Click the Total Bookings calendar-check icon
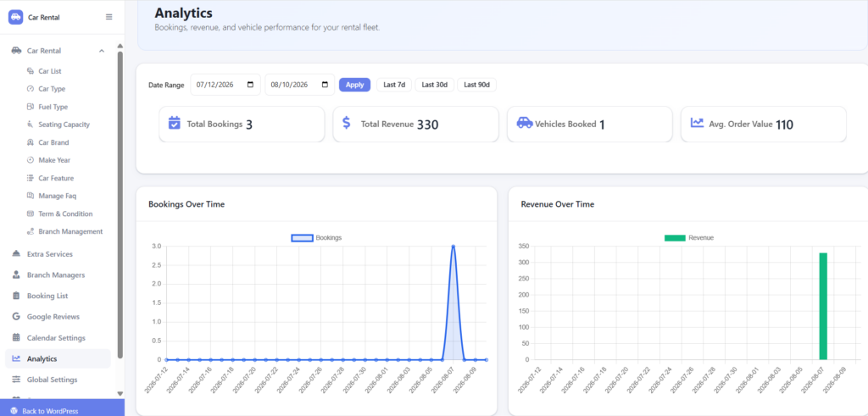Screen dimensions: 868x416 tap(175, 123)
